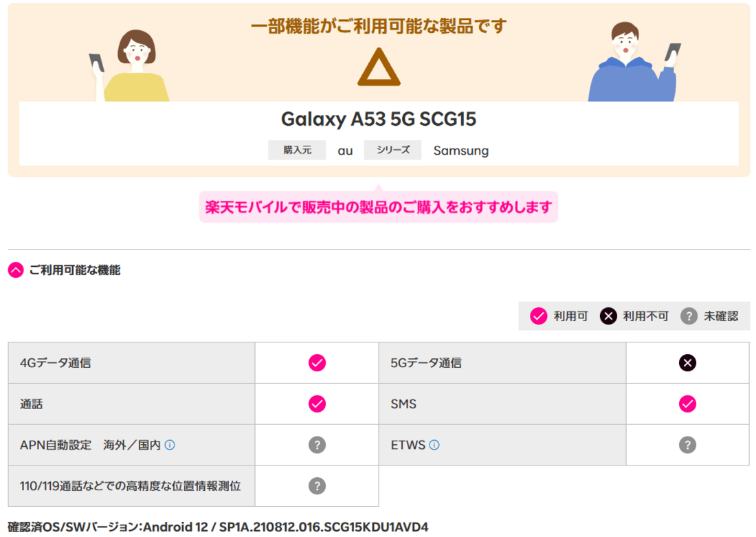Click the black X icon for 5Gデータ通信
756x537 pixels.
(687, 362)
